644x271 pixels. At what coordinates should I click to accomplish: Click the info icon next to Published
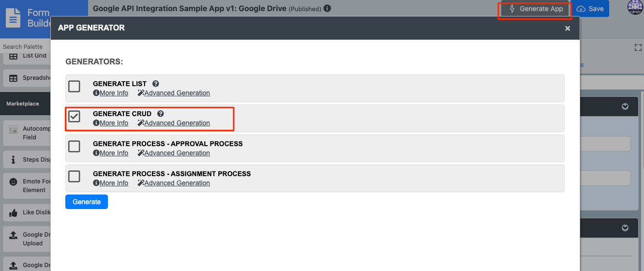tap(328, 9)
